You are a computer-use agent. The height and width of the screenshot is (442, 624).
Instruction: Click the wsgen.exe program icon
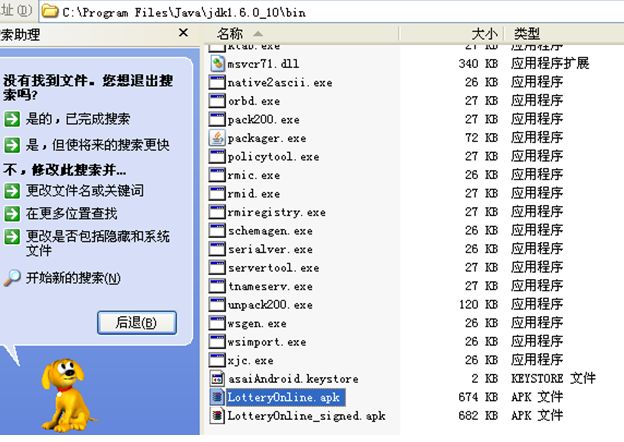pos(217,323)
